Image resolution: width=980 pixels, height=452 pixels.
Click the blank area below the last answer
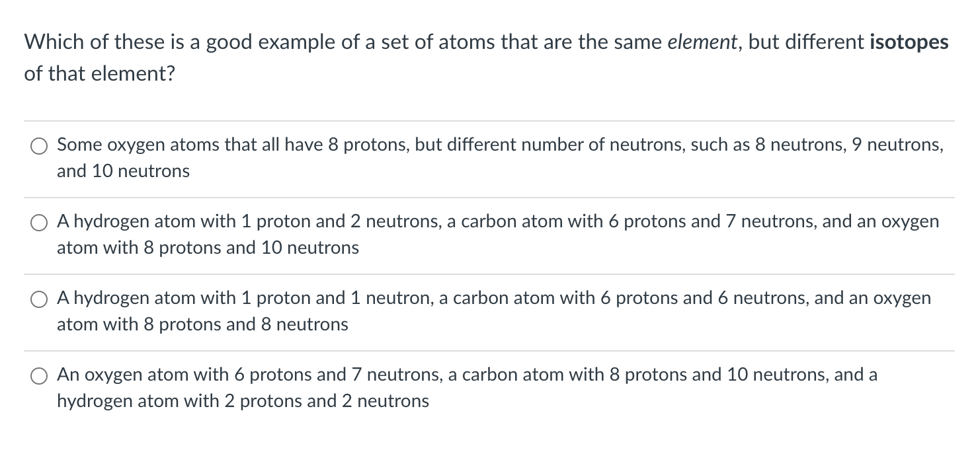(x=489, y=436)
